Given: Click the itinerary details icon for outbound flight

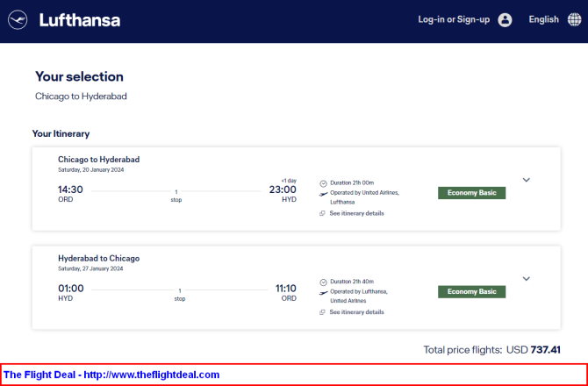Looking at the screenshot, I should [x=322, y=213].
